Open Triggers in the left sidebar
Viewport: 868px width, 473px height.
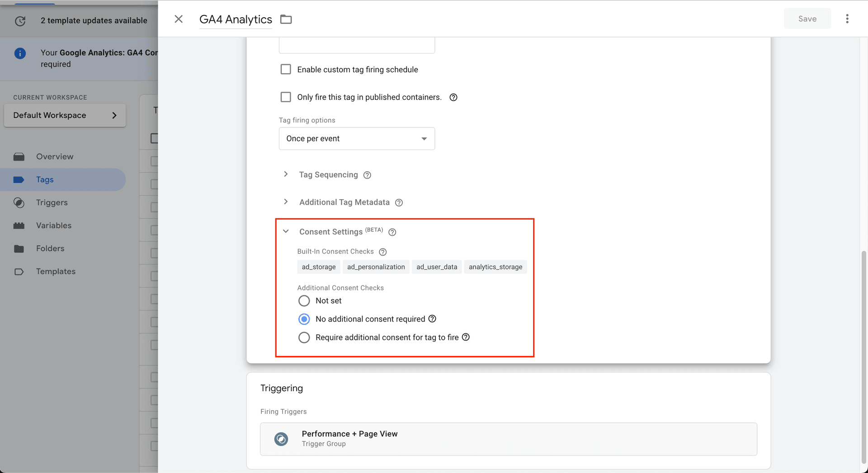pyautogui.click(x=52, y=202)
